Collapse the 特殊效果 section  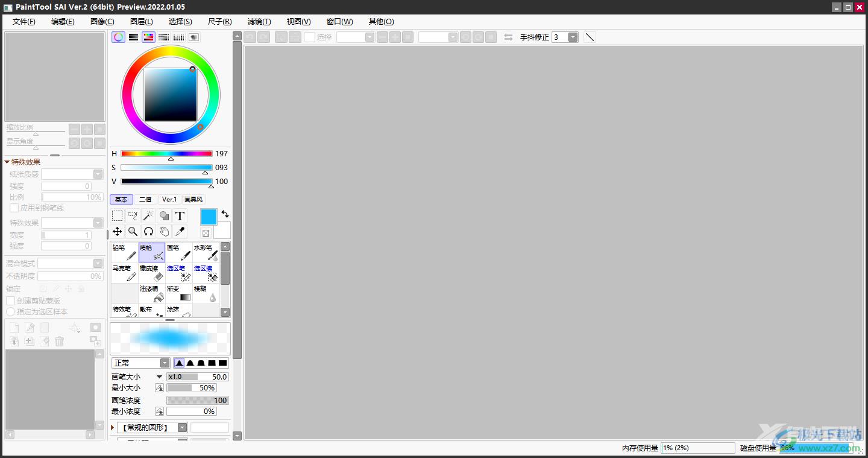7,162
